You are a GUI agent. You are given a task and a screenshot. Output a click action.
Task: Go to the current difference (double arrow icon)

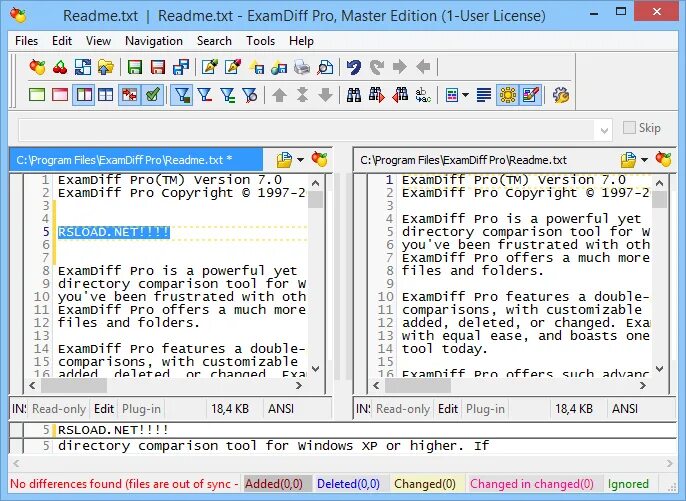[302, 95]
